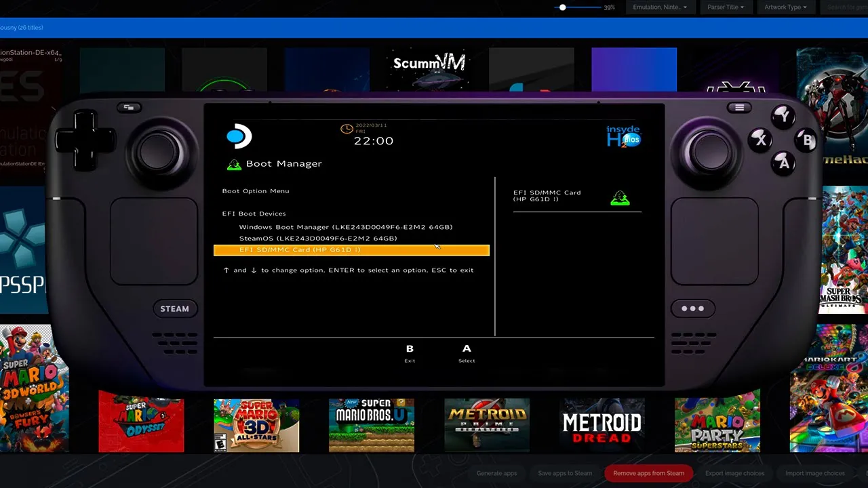The width and height of the screenshot is (868, 488).
Task: Click the left analog stick of the Deck
Action: pos(157,152)
